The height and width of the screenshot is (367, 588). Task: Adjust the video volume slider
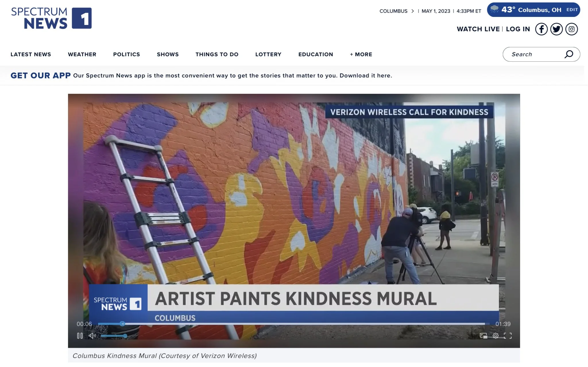114,336
